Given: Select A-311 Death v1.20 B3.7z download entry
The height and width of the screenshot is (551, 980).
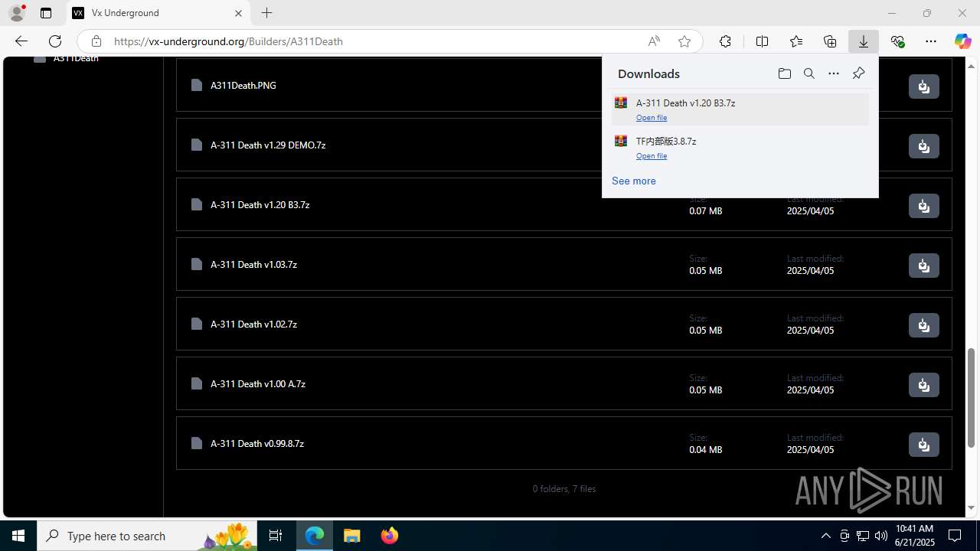Looking at the screenshot, I should point(740,109).
